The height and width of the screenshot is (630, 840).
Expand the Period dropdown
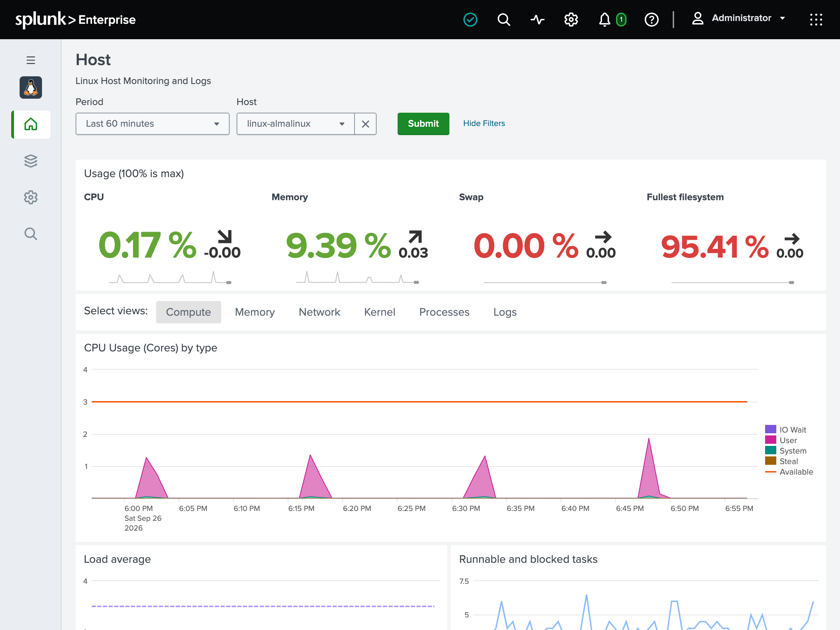[x=152, y=124]
